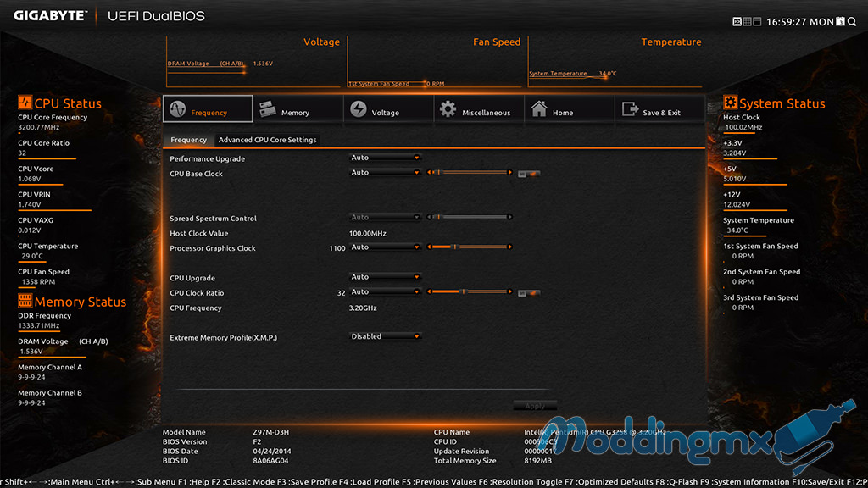
Task: Click the icon between MON and the magnifier
Action: click(840, 21)
